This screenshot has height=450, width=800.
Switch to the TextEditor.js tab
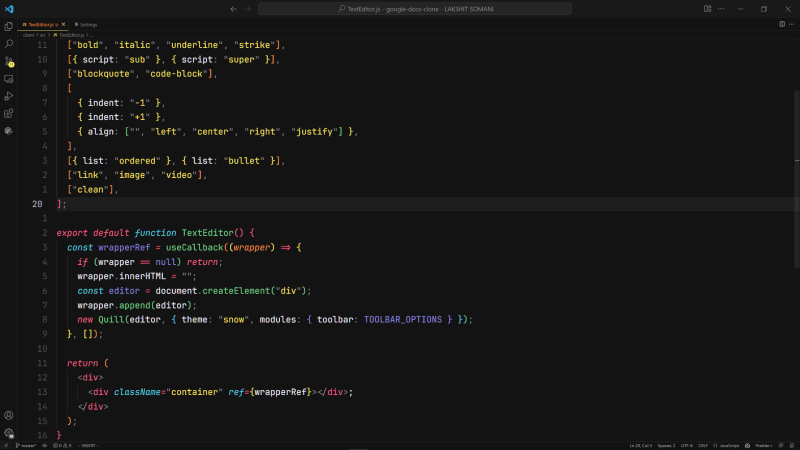[x=41, y=24]
